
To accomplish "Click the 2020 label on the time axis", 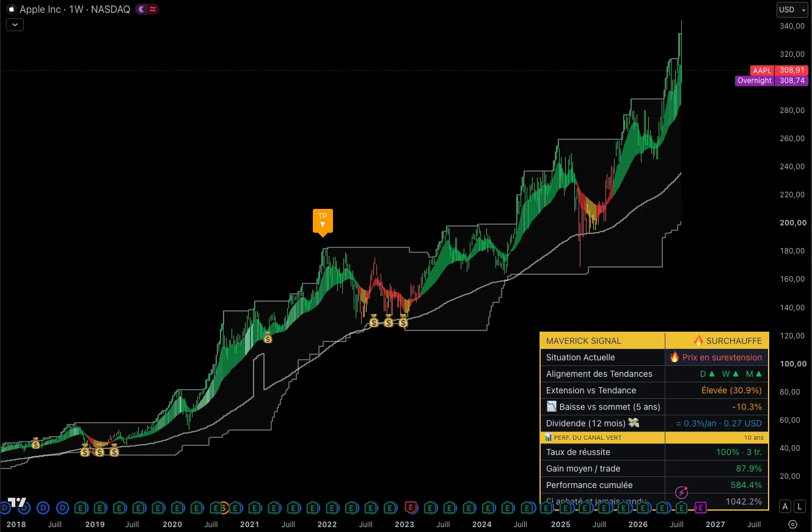I will pyautogui.click(x=172, y=524).
